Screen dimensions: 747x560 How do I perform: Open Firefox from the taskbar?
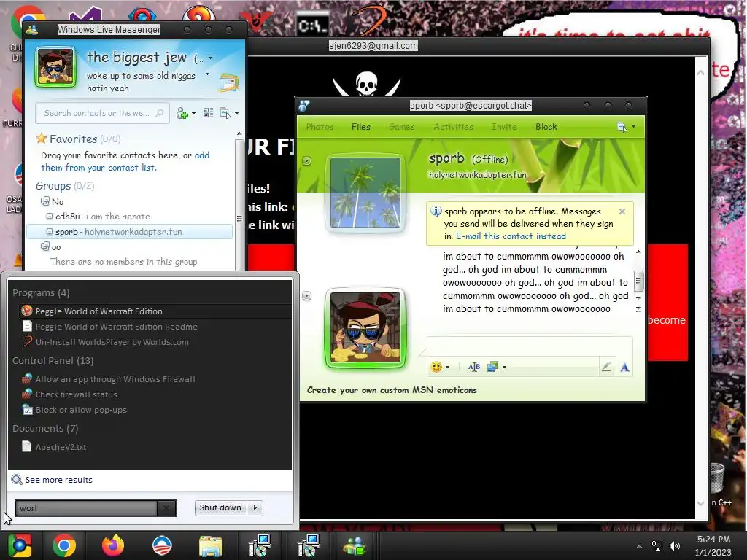113,545
